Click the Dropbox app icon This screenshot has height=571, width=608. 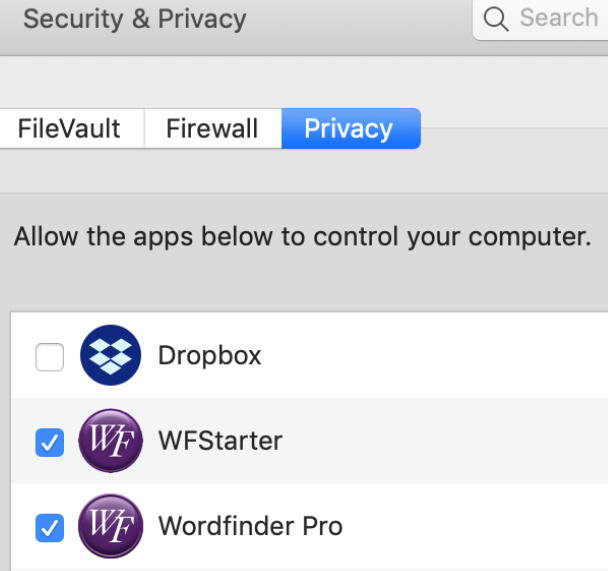[x=111, y=355]
